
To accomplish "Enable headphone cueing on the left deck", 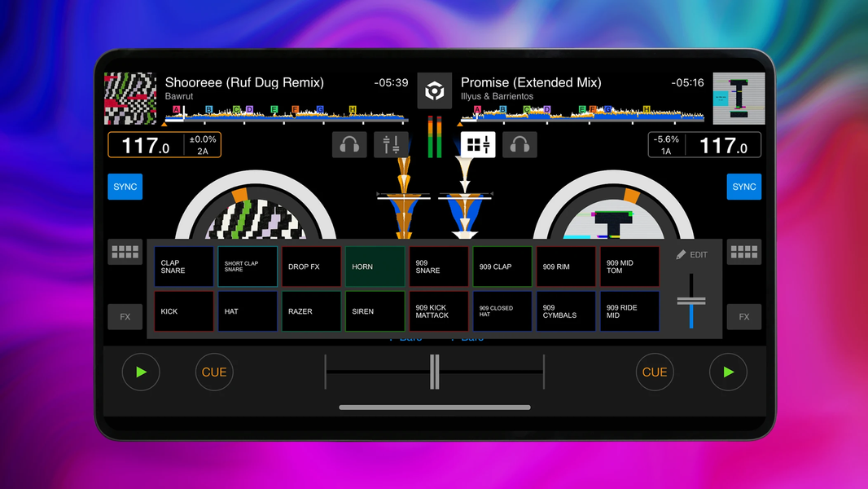I will point(349,144).
